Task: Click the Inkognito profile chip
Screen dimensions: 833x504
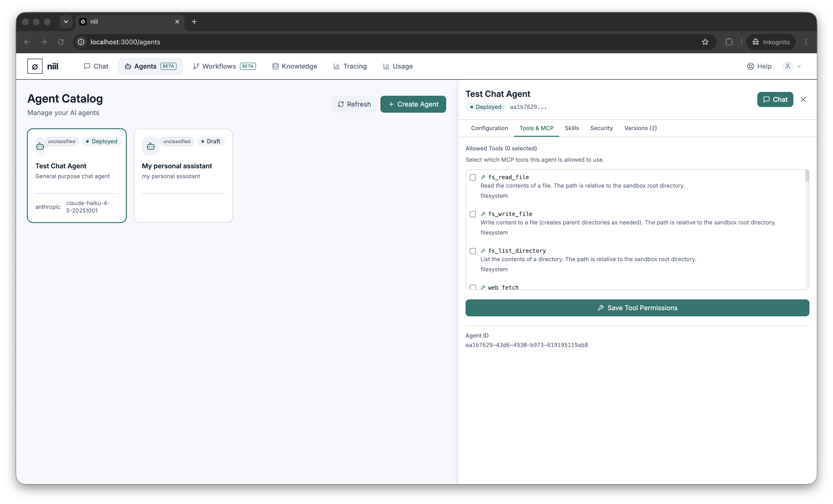Action: tap(771, 42)
